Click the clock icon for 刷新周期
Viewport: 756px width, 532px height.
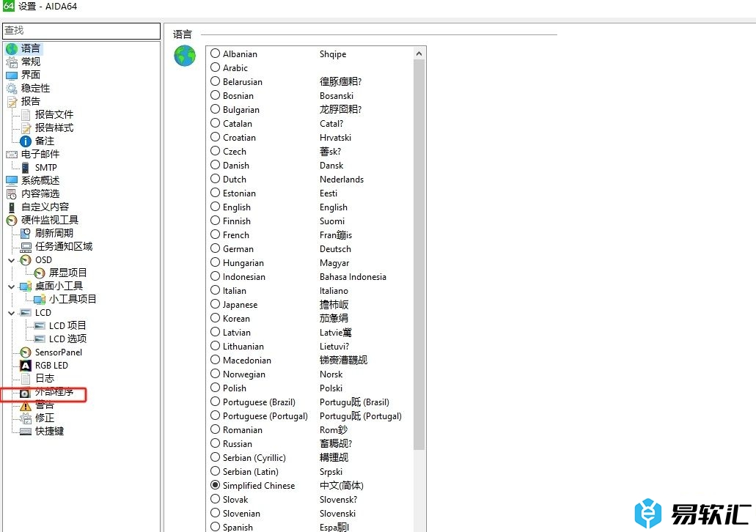click(26, 233)
